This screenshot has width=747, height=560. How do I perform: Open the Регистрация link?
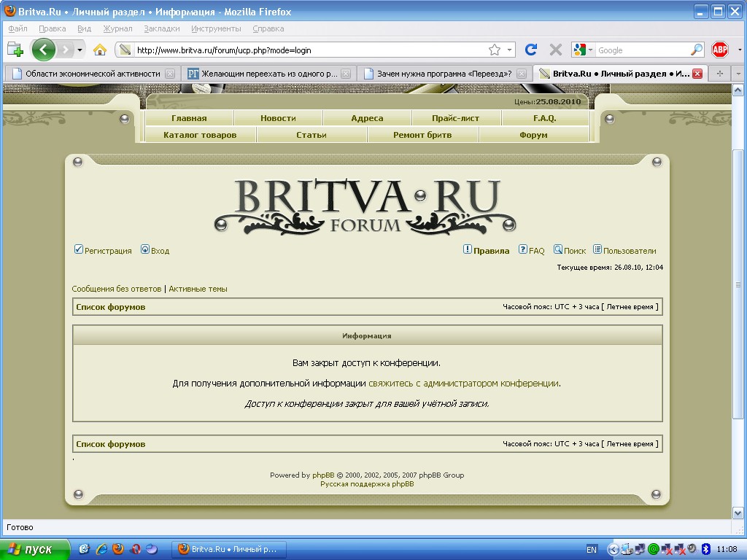tap(108, 251)
